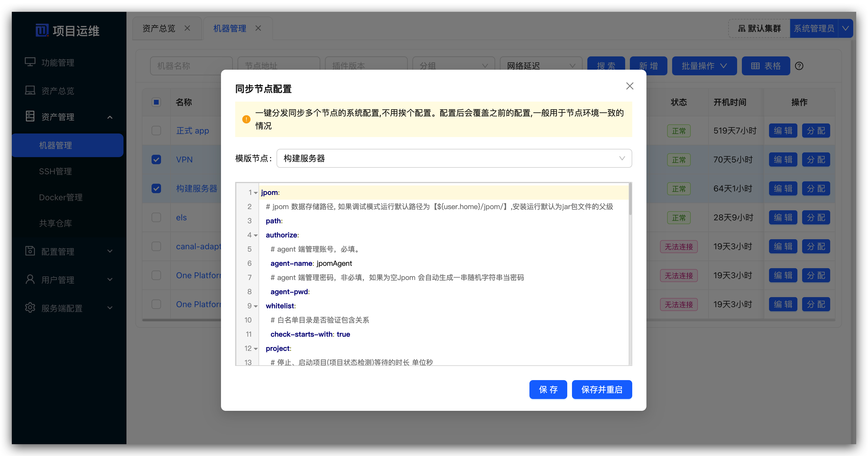Switch to the 资产总览 tab

point(159,28)
